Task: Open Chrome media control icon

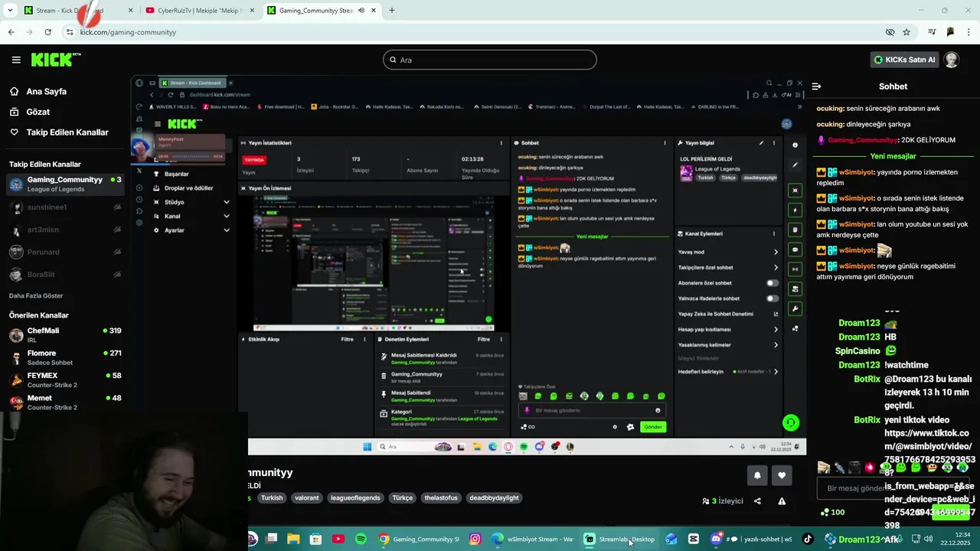Action: tap(932, 32)
